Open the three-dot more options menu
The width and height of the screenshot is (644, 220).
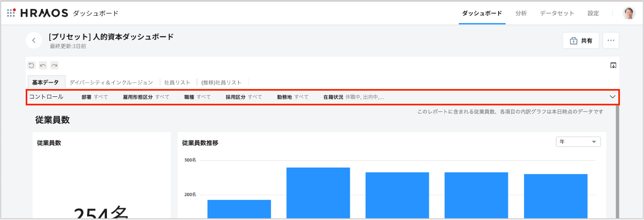point(610,40)
